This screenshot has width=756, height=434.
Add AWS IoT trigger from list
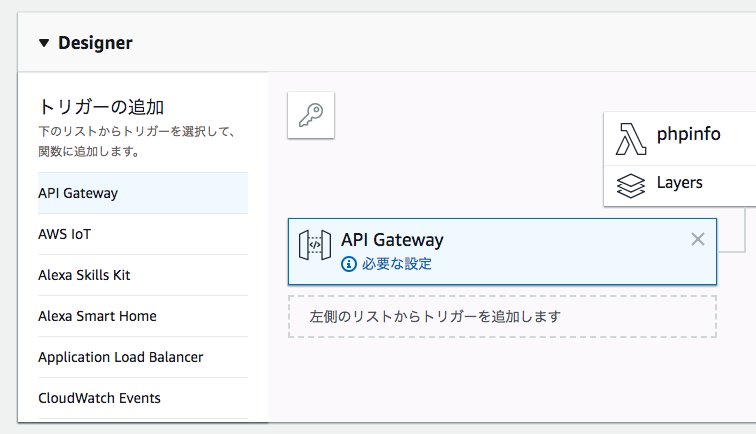143,234
